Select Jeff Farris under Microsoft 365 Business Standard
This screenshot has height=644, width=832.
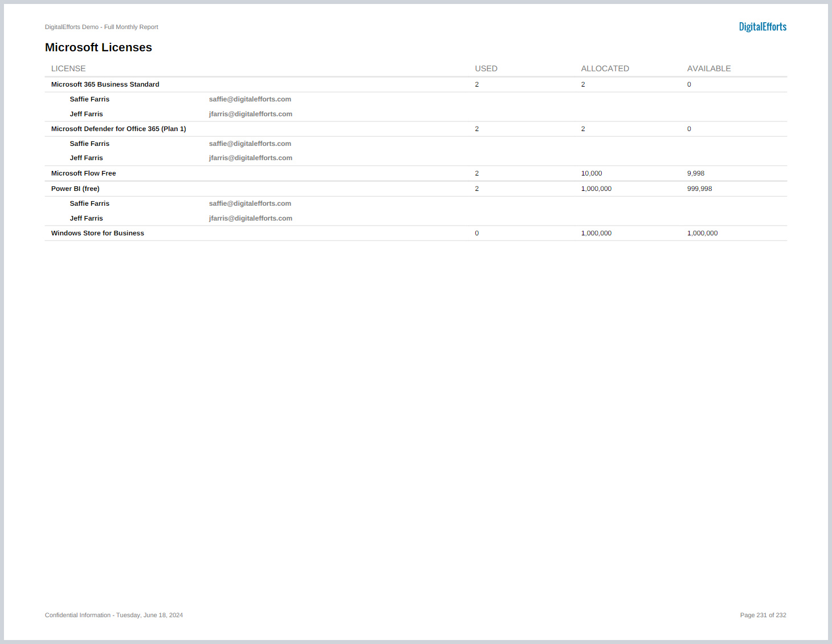point(87,114)
